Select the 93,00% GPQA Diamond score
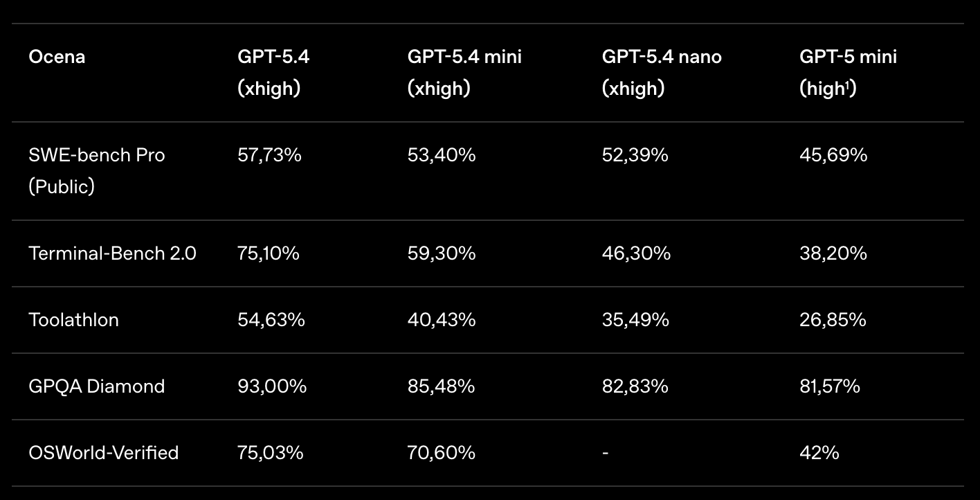Image resolution: width=980 pixels, height=500 pixels. (x=271, y=386)
